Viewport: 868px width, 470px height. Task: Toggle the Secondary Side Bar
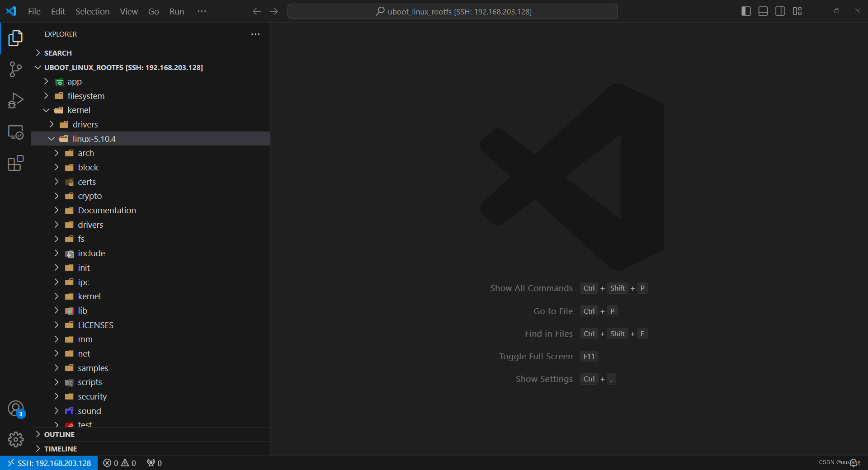pos(780,11)
